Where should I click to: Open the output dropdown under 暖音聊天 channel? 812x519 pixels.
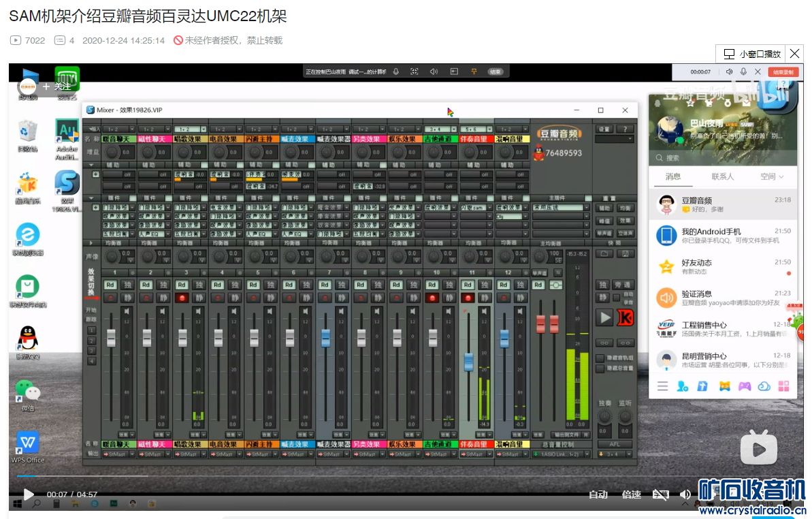click(118, 454)
